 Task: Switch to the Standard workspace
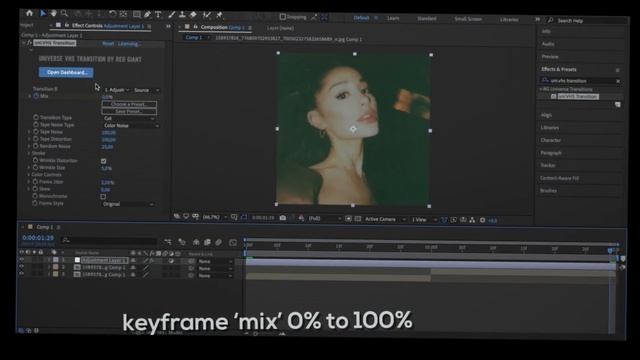[x=427, y=19]
